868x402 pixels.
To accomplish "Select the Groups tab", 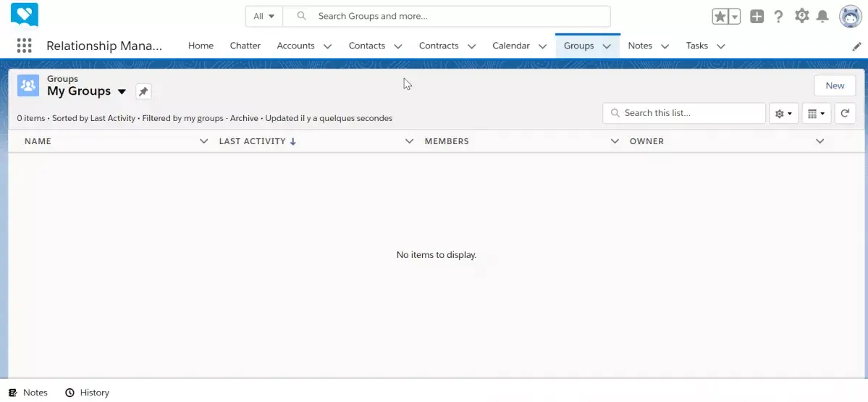I will click(578, 46).
